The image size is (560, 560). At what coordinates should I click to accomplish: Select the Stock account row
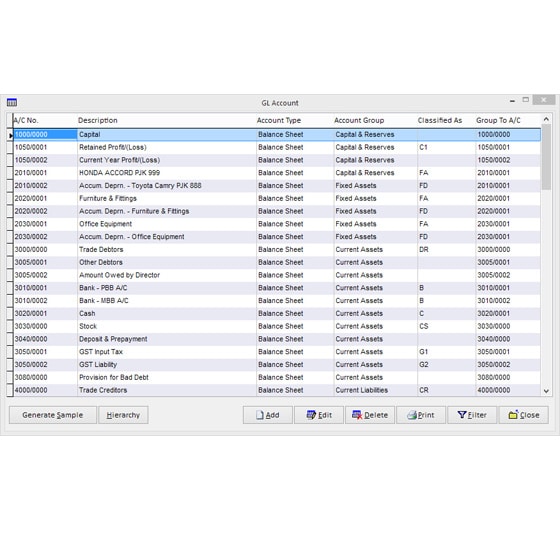[x=277, y=326]
